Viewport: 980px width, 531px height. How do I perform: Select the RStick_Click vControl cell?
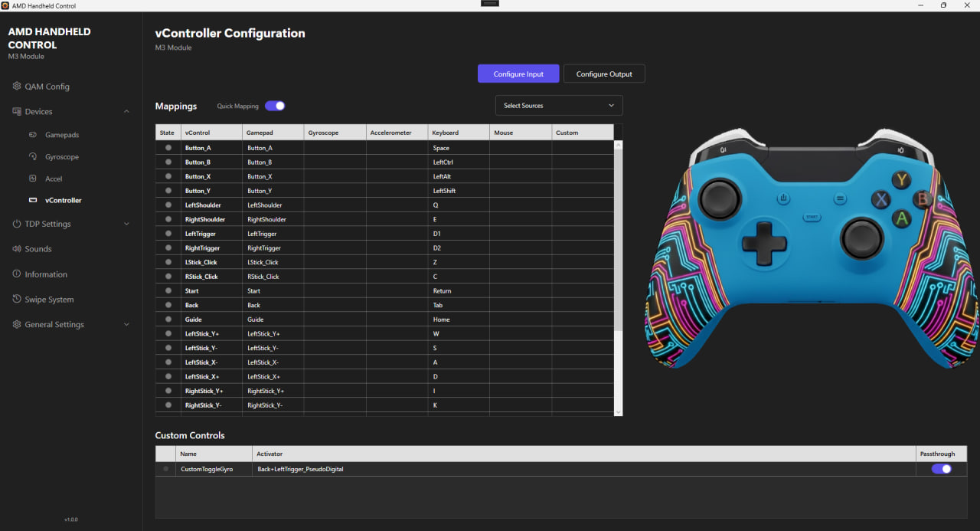coord(211,277)
